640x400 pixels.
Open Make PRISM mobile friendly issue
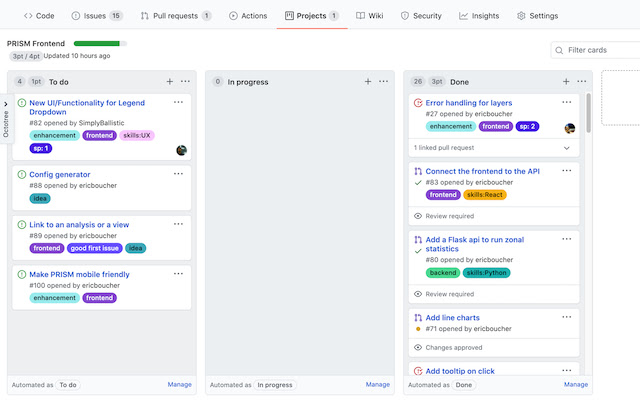[x=79, y=274]
